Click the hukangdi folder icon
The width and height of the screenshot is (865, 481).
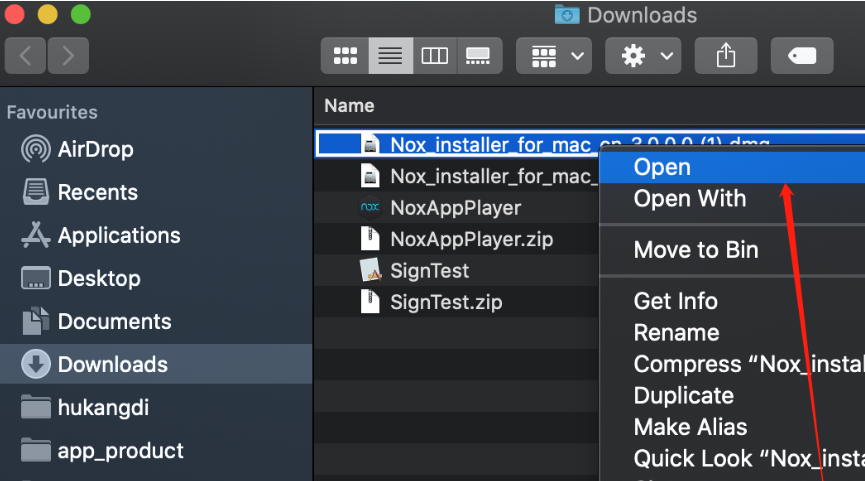pyautogui.click(x=36, y=407)
